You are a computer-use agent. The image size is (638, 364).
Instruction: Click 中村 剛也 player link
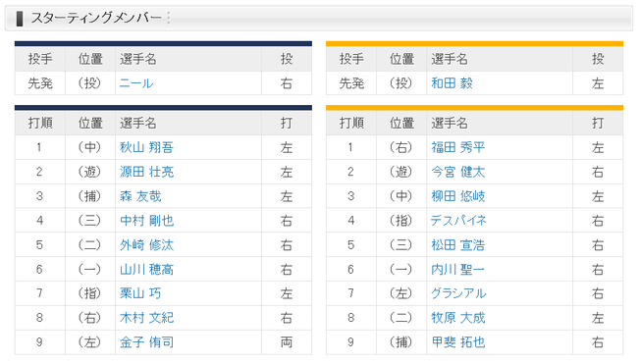click(x=146, y=221)
